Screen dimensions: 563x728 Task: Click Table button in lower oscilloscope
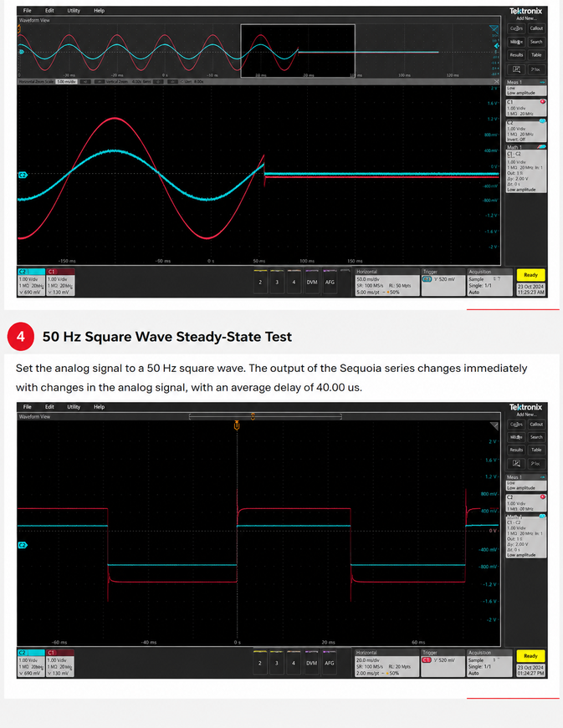(x=536, y=450)
